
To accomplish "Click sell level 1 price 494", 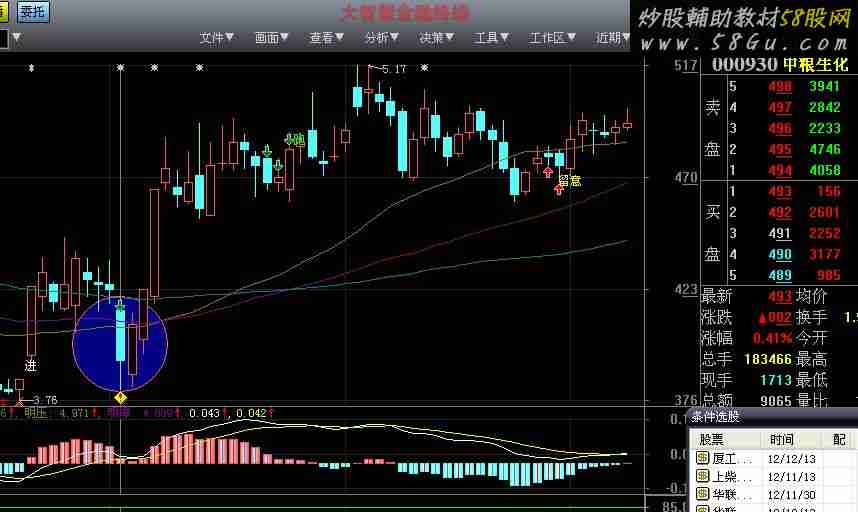I will (780, 171).
